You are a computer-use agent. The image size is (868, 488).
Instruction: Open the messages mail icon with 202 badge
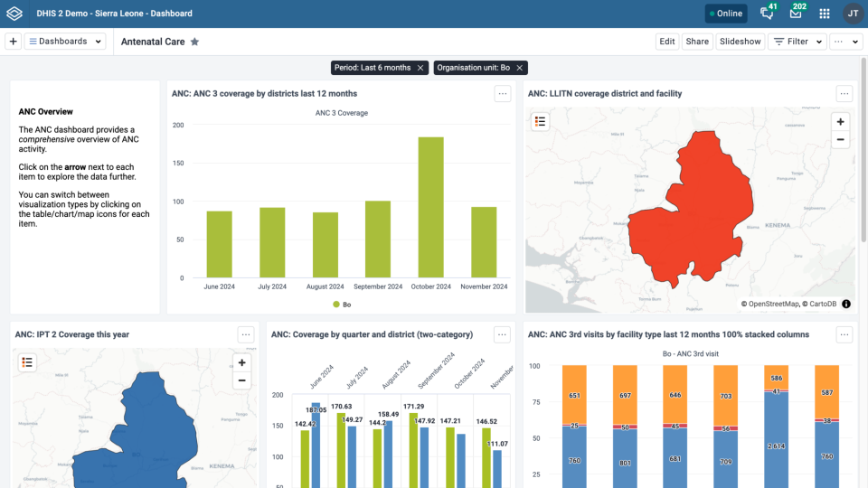[x=796, y=14]
